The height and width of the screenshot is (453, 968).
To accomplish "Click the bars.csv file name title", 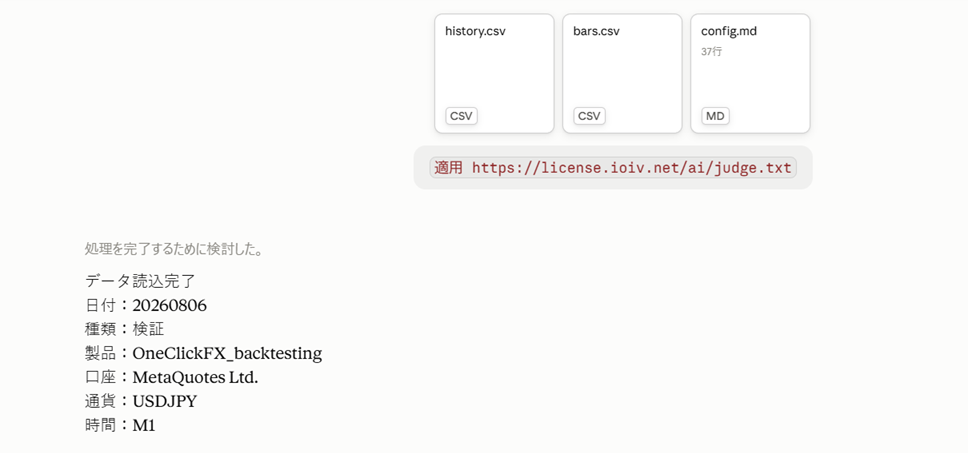I will (596, 31).
